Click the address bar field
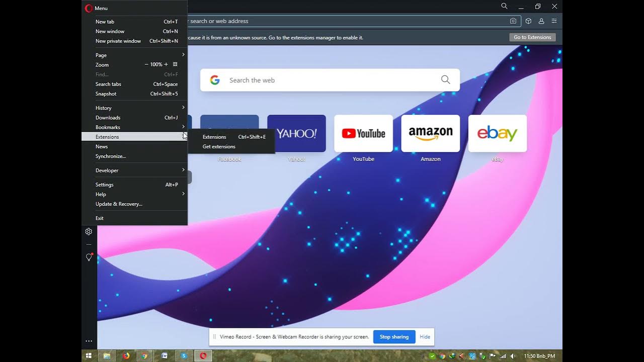644x362 pixels. pos(347,21)
